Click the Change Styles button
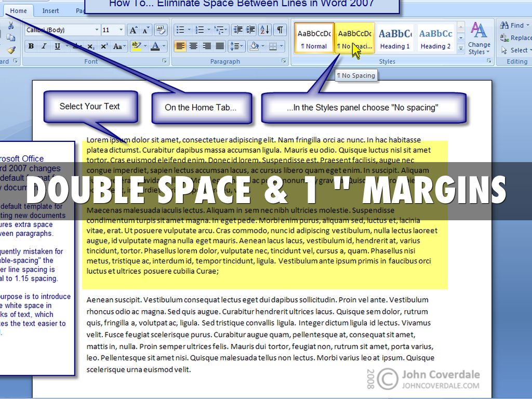 (x=478, y=38)
